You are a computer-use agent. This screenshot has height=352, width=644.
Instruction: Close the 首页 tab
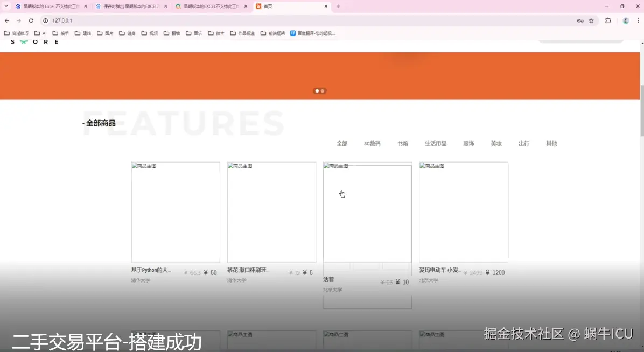point(326,6)
